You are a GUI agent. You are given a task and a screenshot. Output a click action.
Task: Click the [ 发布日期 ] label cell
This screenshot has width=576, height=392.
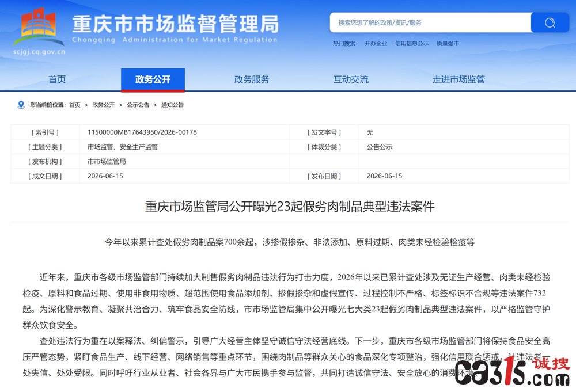pos(324,176)
